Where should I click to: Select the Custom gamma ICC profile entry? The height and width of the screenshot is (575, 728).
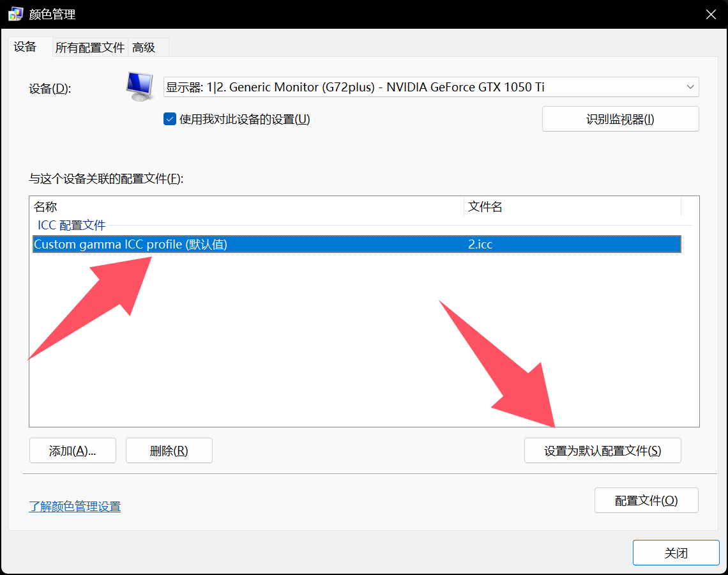(x=131, y=244)
